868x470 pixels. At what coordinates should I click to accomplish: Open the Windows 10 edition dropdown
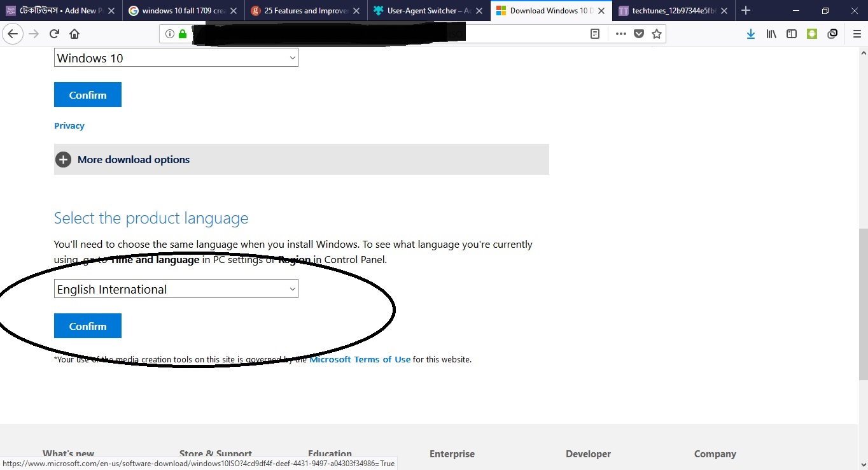(x=176, y=58)
